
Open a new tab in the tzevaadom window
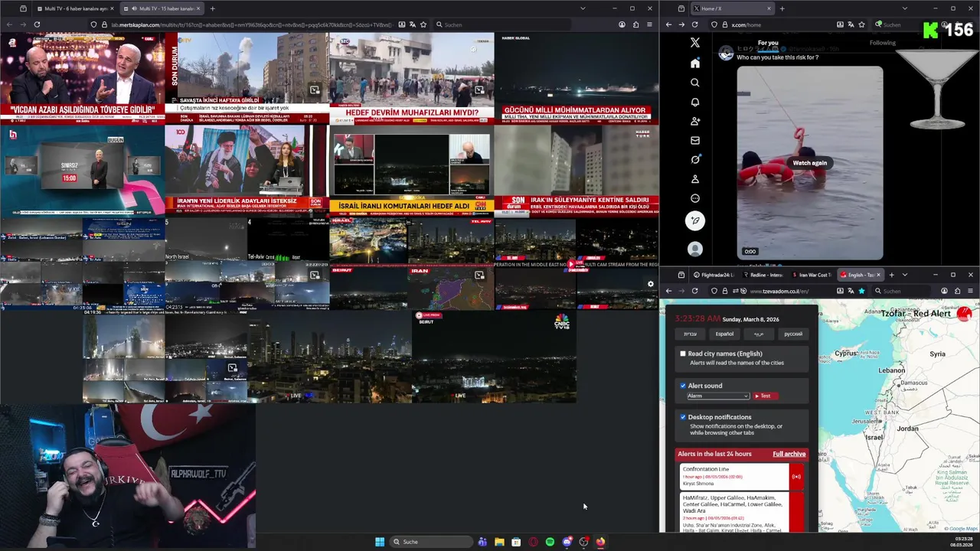[891, 275]
